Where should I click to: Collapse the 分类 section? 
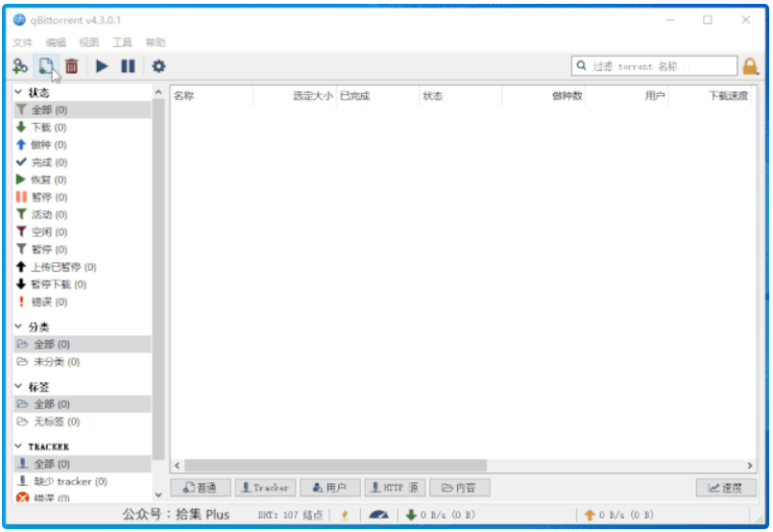coord(19,326)
